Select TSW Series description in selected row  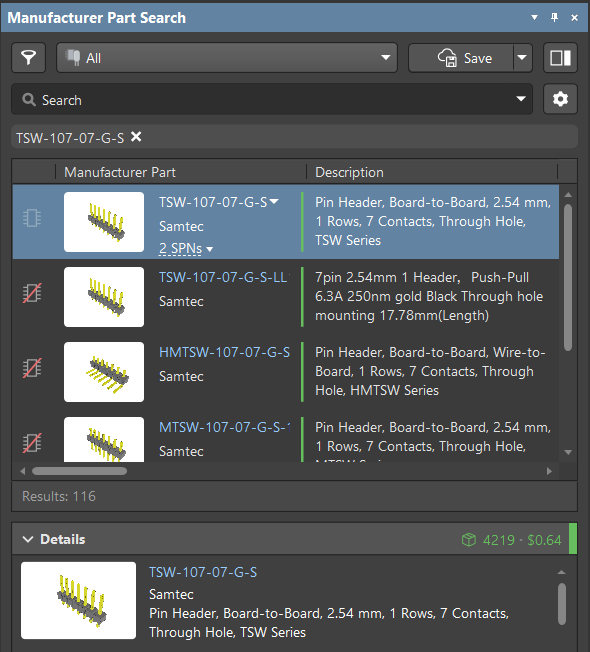(x=433, y=221)
